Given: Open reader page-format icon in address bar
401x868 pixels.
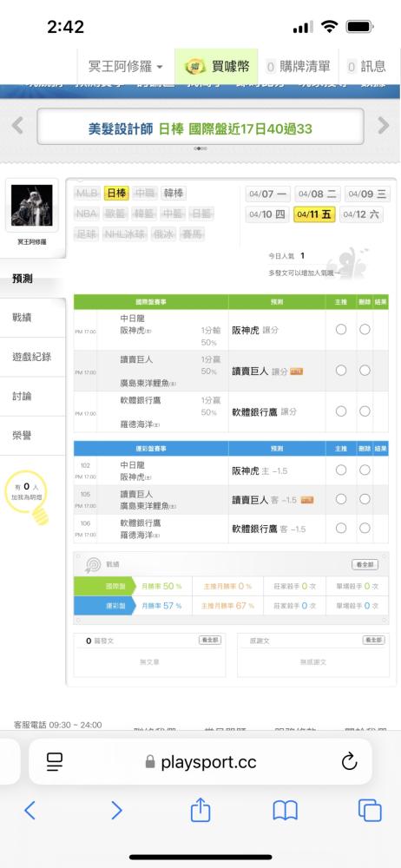Looking at the screenshot, I should click(x=55, y=762).
